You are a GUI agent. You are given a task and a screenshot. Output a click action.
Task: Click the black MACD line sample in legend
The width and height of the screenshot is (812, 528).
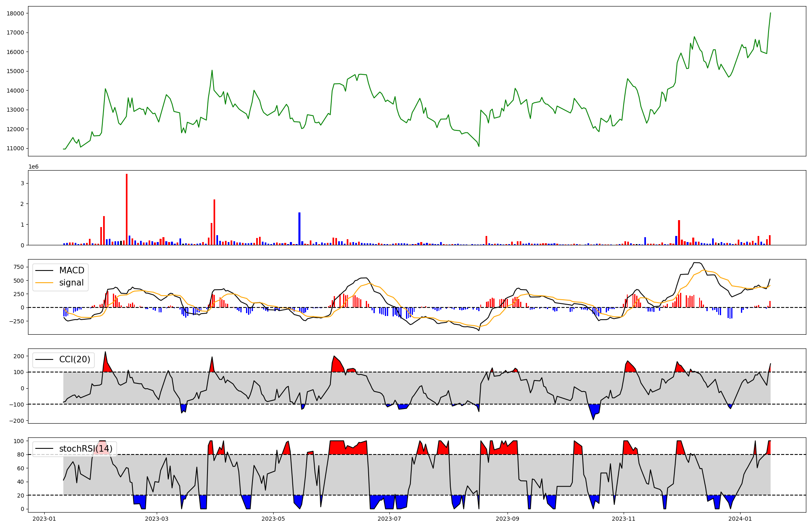[x=44, y=270]
